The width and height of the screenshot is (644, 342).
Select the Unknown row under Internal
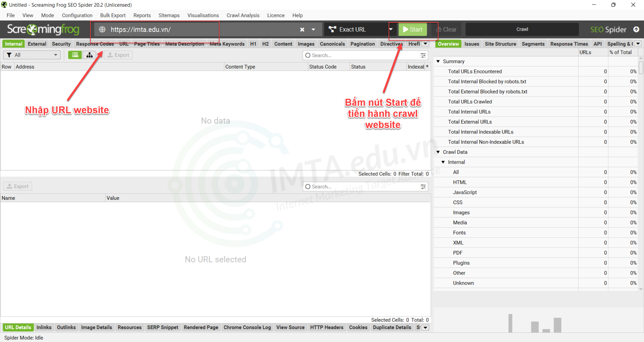(x=536, y=283)
